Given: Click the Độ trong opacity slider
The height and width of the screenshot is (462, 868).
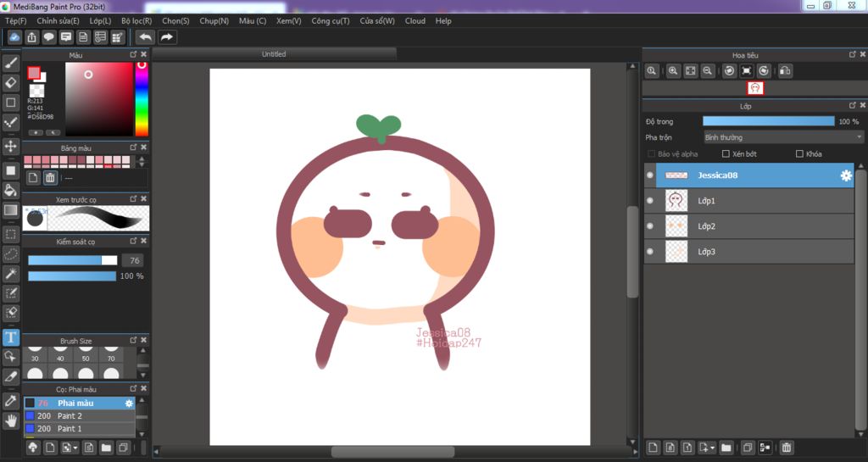Looking at the screenshot, I should 768,121.
